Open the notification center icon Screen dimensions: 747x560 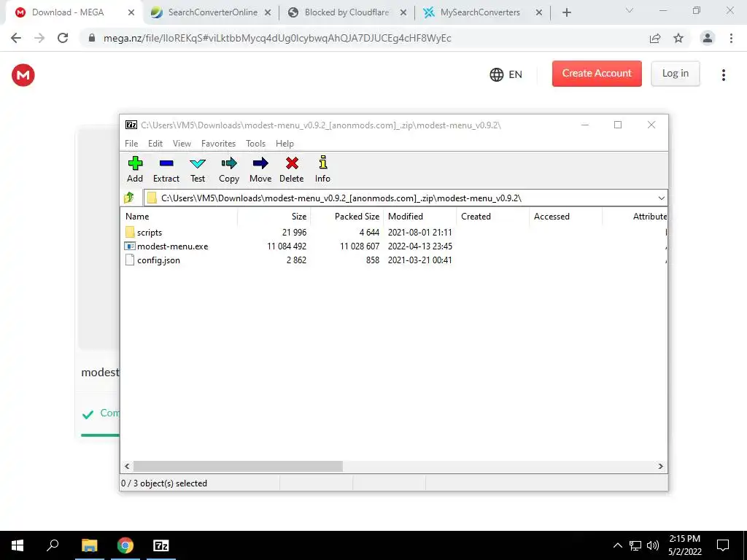click(723, 545)
